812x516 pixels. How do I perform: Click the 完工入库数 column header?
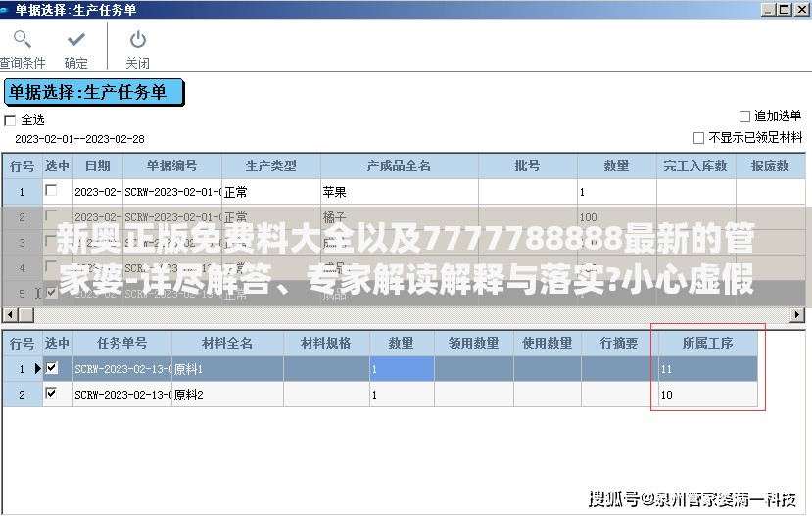click(x=695, y=166)
